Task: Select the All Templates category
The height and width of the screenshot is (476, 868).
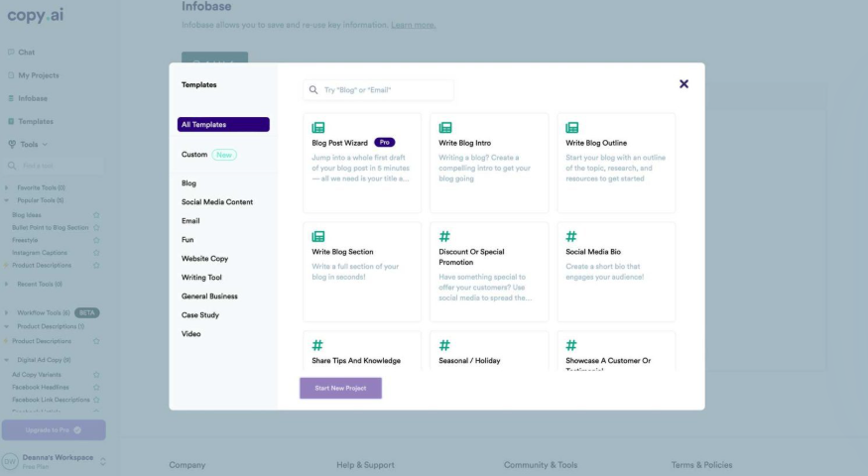Action: (x=223, y=125)
